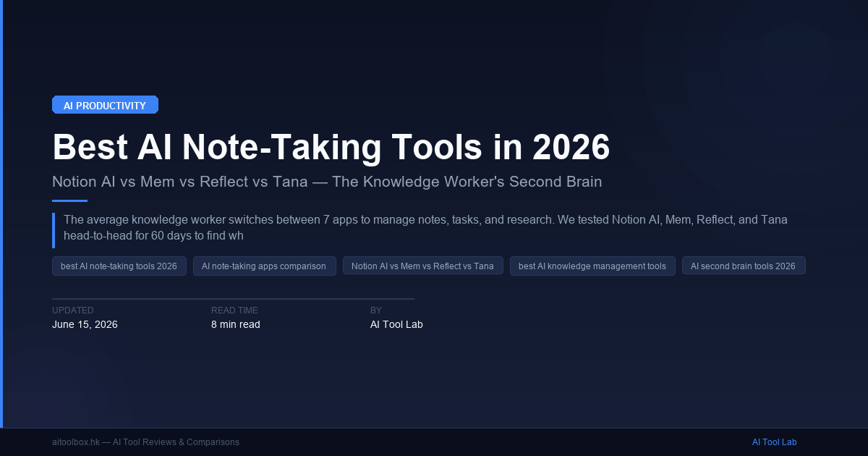Click the "best AI knowledge management tools" tag
868x456 pixels.
pos(592,266)
